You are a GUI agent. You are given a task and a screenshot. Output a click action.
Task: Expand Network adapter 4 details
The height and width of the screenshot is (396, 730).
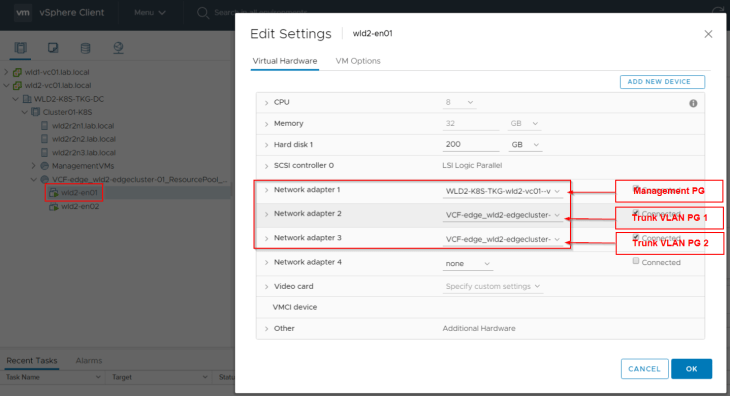pos(266,262)
